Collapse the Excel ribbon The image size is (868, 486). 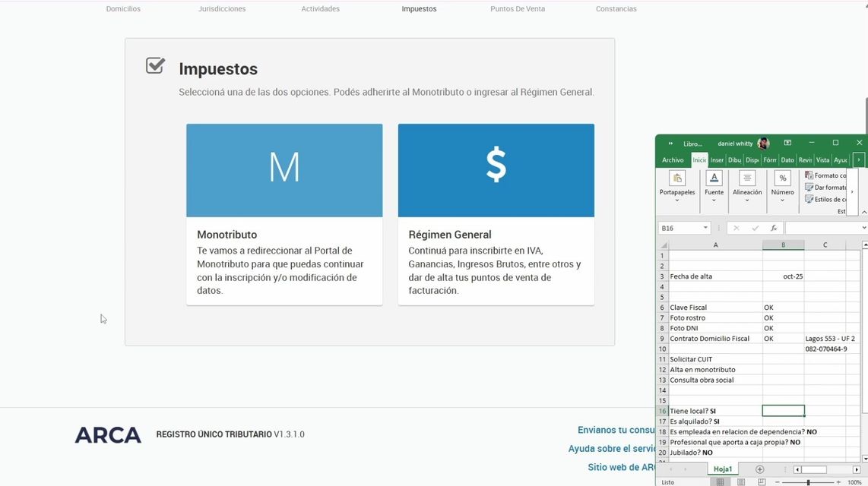(863, 212)
